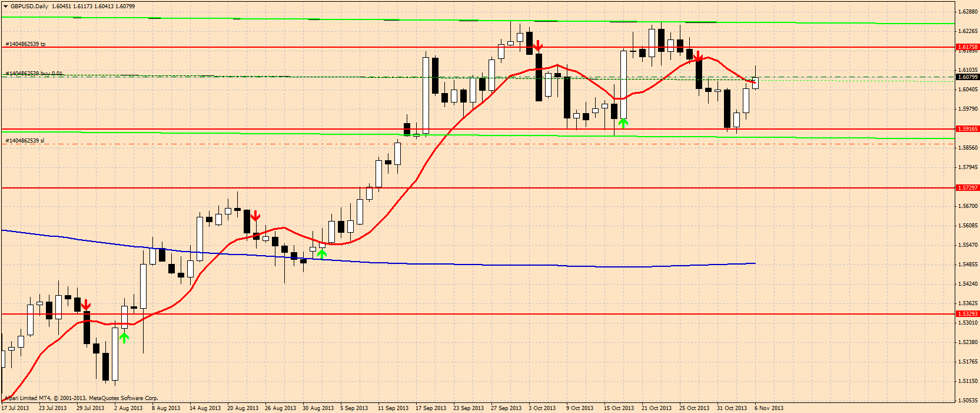Click the 20 Aug 2013 date label
Screen dimensions: 980x413
[x=242, y=408]
